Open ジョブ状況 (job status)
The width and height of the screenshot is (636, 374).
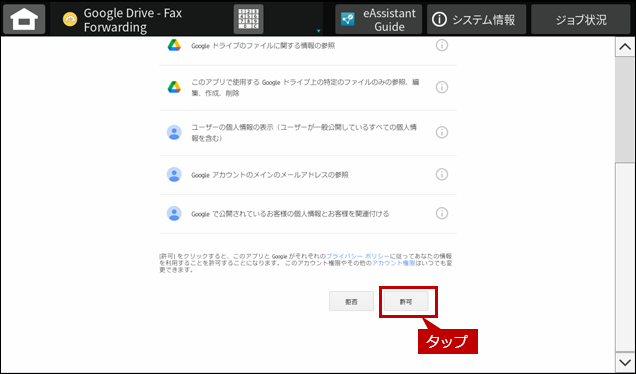[x=580, y=19]
